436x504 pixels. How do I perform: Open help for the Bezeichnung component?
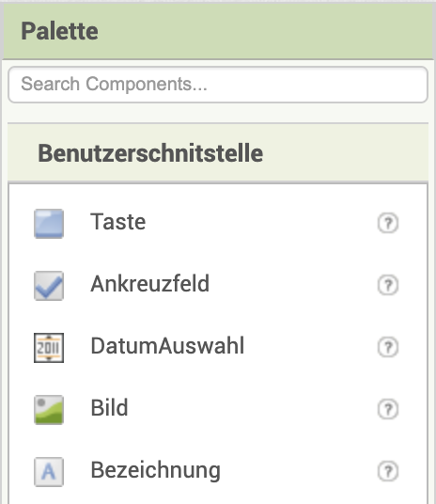[388, 471]
